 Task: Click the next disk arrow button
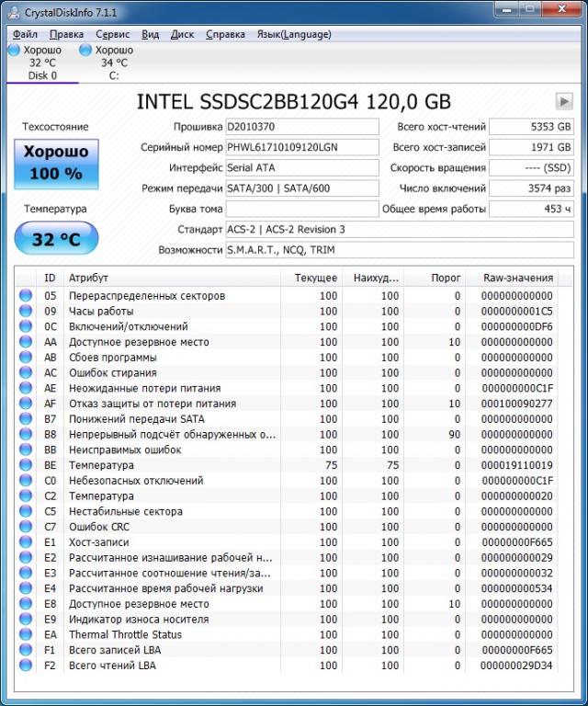click(564, 101)
